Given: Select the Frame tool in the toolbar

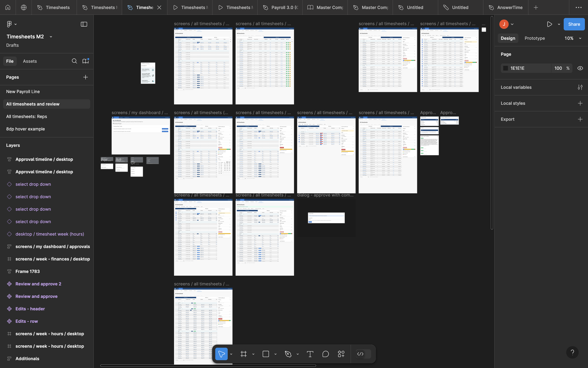Looking at the screenshot, I should (244, 354).
